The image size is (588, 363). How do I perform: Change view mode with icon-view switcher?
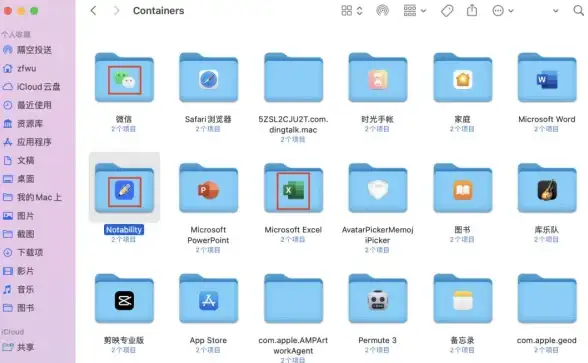[x=352, y=10]
